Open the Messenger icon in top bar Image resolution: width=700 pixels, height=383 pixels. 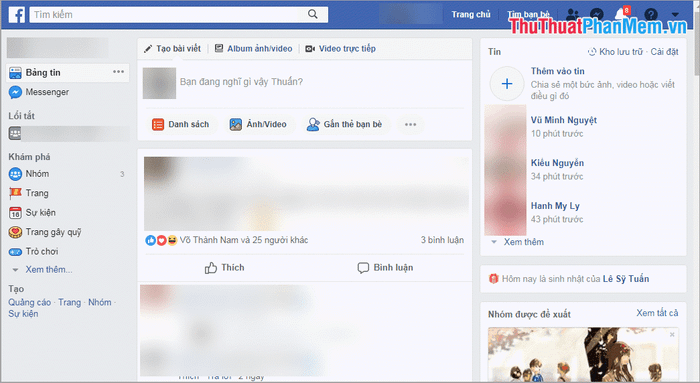point(597,15)
